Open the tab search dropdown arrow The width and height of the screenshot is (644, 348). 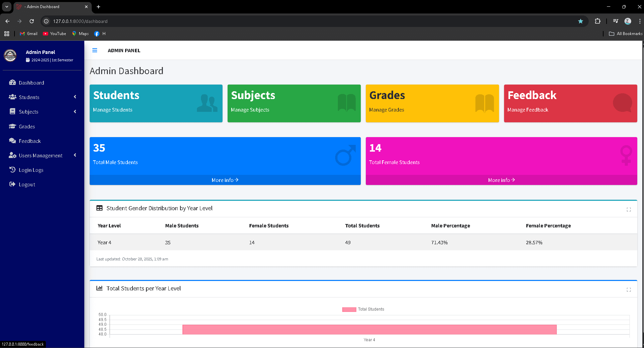pyautogui.click(x=7, y=7)
